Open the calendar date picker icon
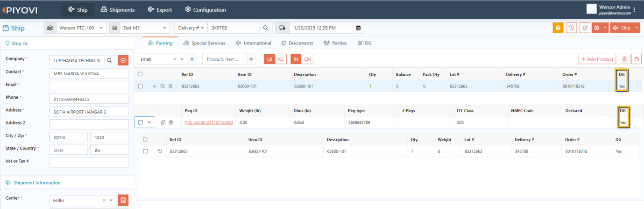Viewport: 644px width, 209px height. coord(359,28)
